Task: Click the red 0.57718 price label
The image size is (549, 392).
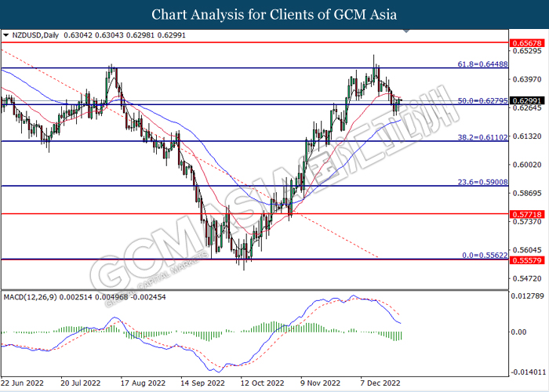Action: pos(527,214)
